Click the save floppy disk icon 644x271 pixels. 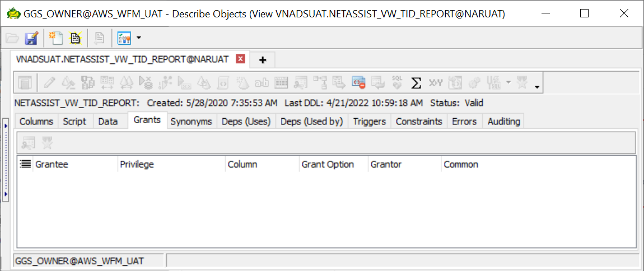point(31,38)
